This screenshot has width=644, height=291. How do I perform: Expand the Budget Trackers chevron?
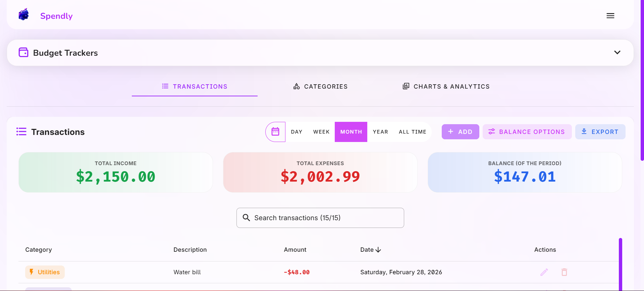coord(617,52)
